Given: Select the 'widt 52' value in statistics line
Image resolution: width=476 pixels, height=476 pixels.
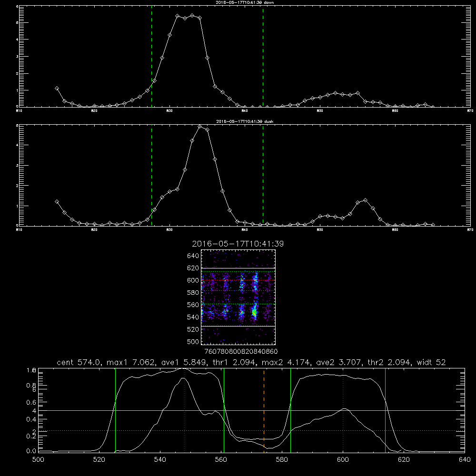Looking at the screenshot, I should click(431, 362).
